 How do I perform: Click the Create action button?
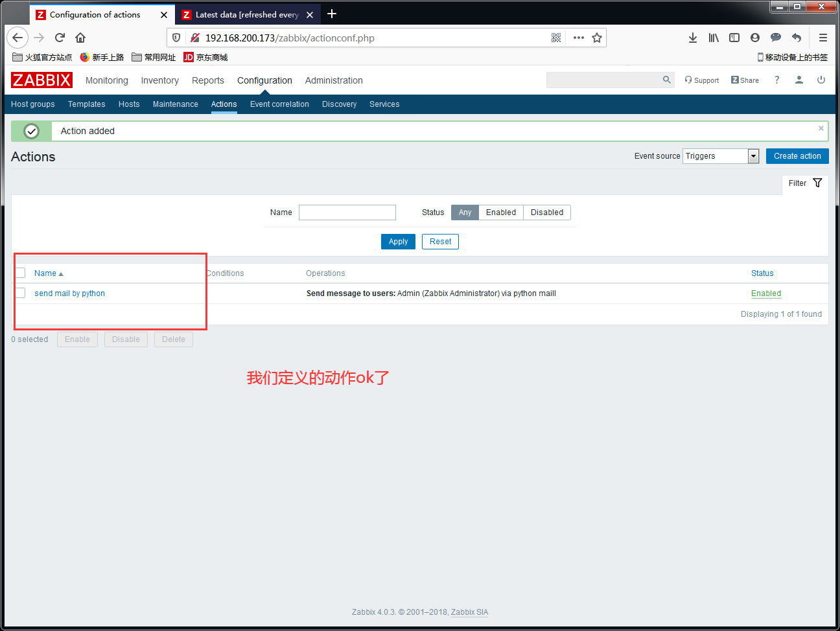tap(797, 156)
